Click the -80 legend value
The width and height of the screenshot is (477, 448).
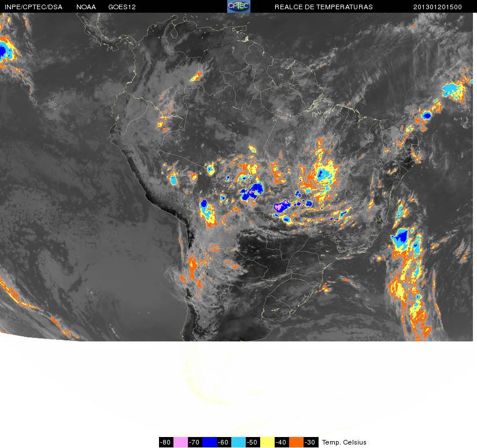(166, 442)
